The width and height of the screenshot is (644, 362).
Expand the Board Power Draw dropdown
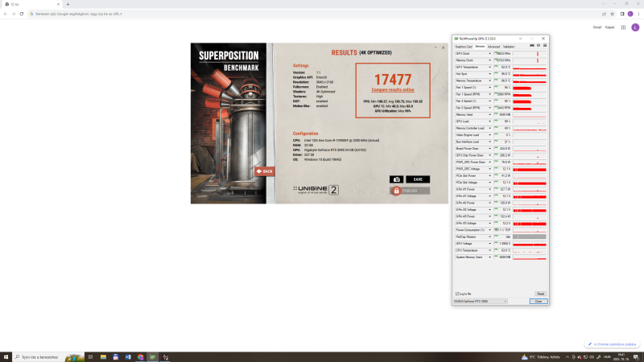tap(489, 149)
